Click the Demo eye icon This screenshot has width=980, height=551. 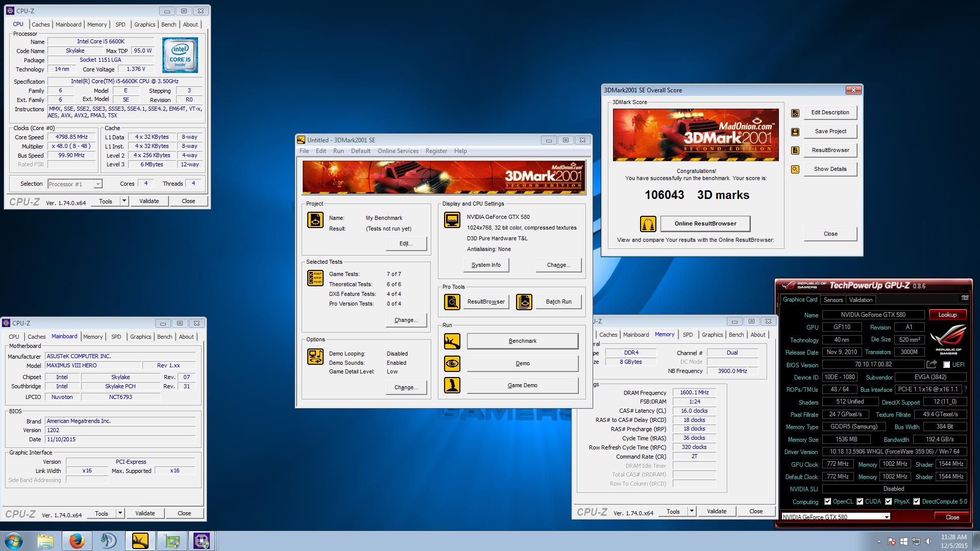pos(452,364)
